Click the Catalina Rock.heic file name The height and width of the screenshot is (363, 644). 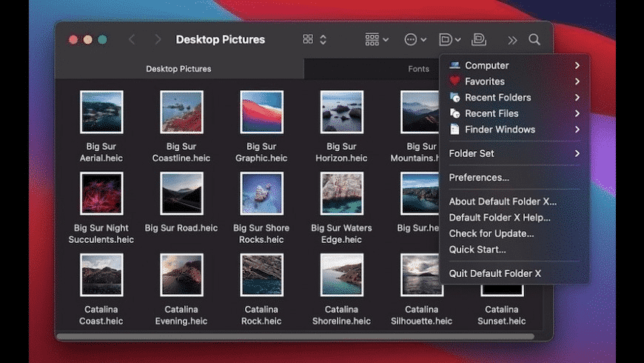tap(261, 316)
